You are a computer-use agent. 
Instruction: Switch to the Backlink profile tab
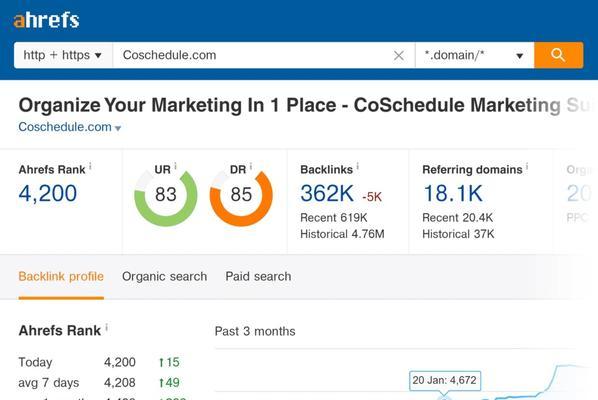pyautogui.click(x=61, y=276)
